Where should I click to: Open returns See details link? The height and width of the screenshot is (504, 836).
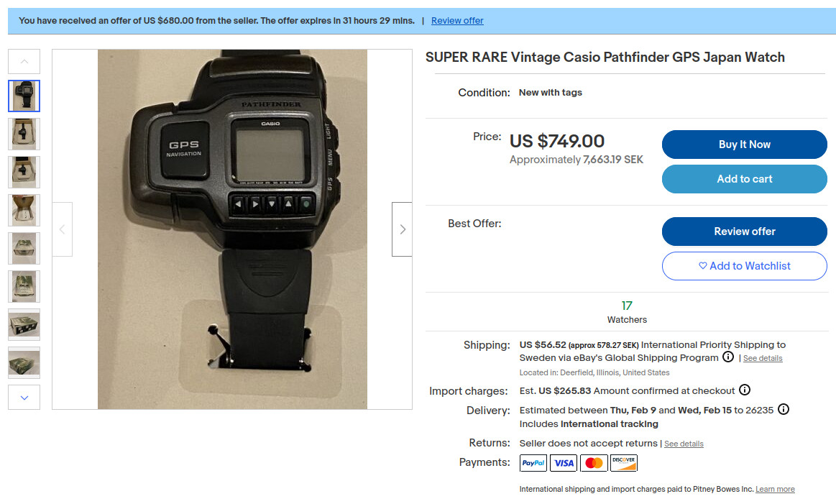684,444
